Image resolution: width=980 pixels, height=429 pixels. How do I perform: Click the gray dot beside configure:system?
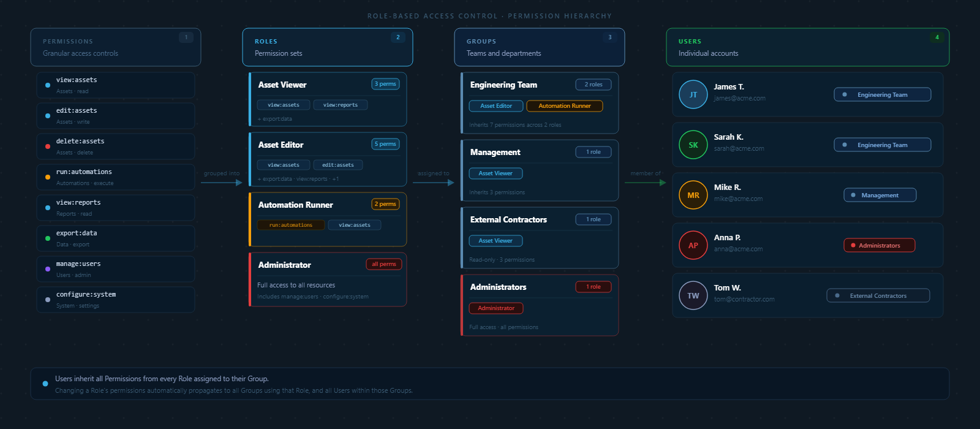48,300
